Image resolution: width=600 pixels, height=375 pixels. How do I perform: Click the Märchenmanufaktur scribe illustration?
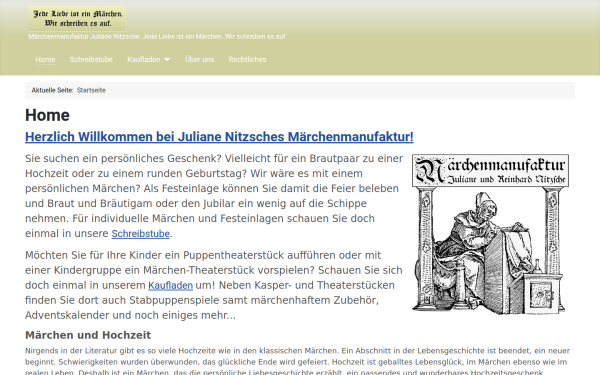click(x=490, y=234)
